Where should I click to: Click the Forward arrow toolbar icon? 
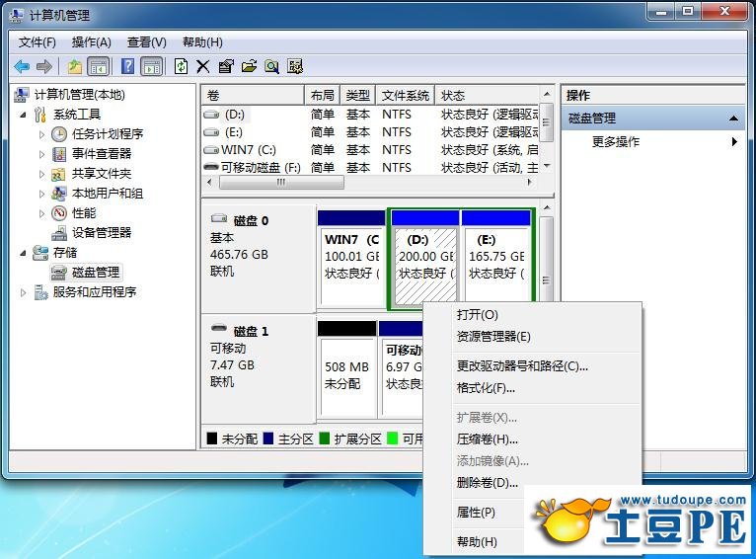point(43,66)
